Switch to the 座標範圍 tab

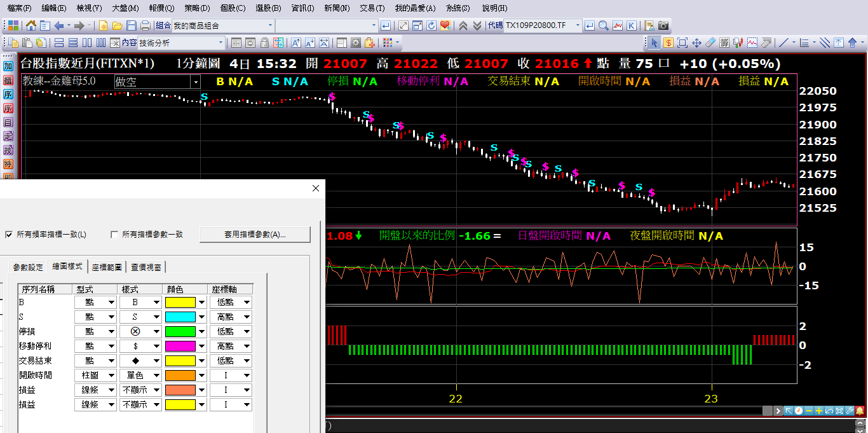(x=107, y=267)
